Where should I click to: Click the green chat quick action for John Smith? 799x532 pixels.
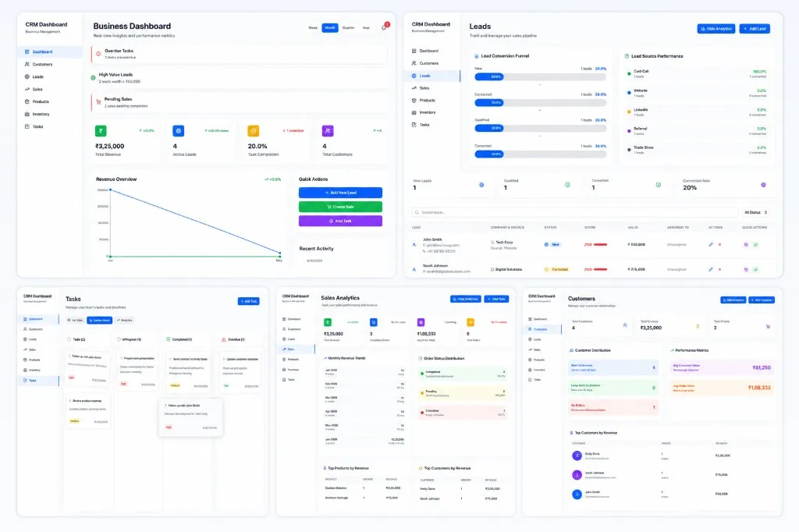click(755, 245)
